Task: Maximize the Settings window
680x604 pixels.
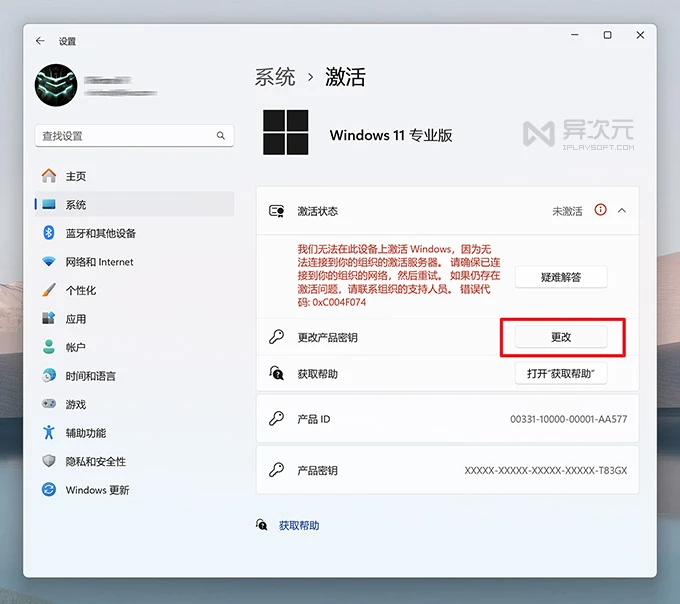Action: click(x=608, y=35)
